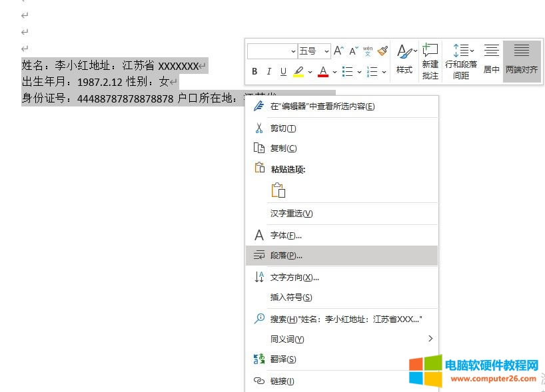
Task: Click the center align (居中) icon
Action: 491,59
